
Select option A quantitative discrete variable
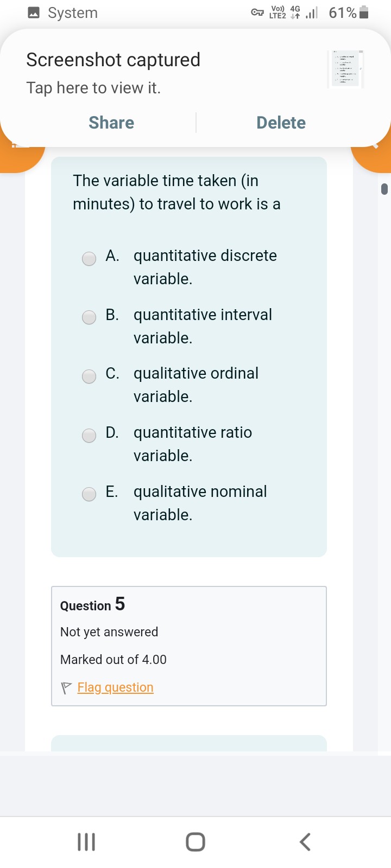pos(89,259)
